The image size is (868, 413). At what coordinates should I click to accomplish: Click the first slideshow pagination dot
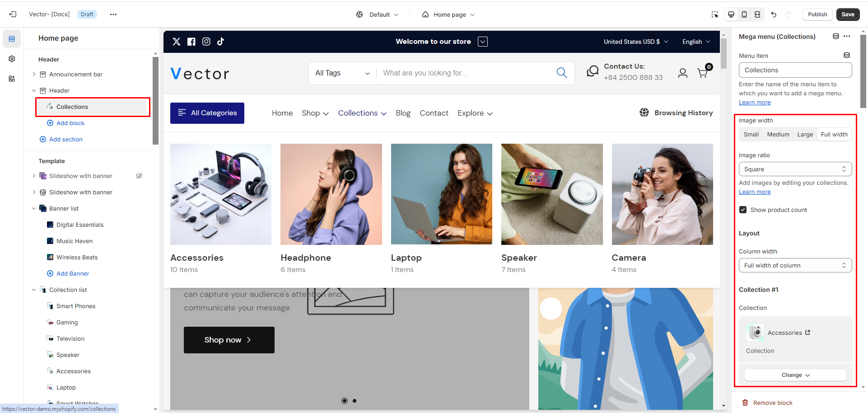(345, 401)
